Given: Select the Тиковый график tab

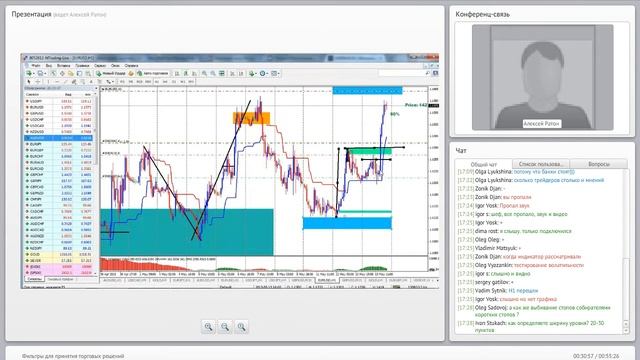Looking at the screenshot, I should click(60, 279).
